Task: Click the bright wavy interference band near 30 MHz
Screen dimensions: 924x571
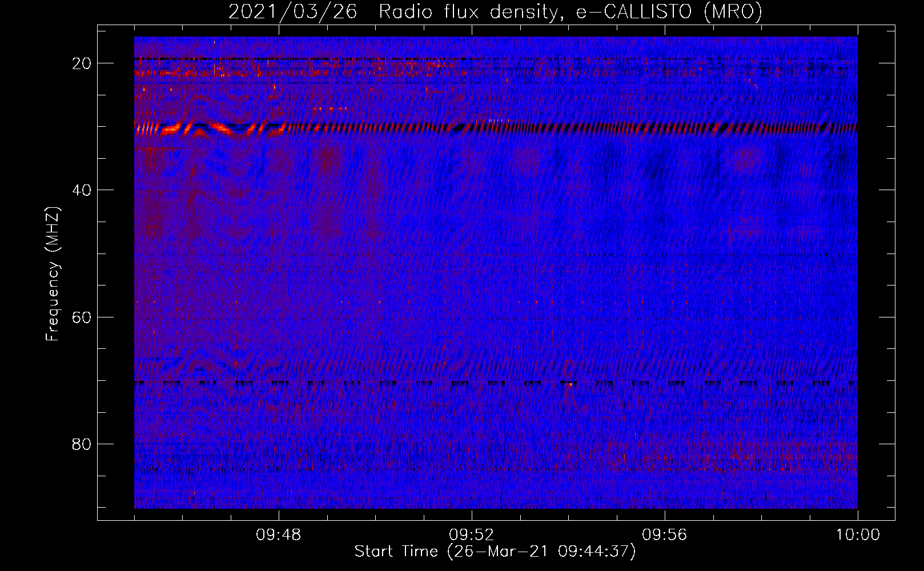Action: point(496,128)
